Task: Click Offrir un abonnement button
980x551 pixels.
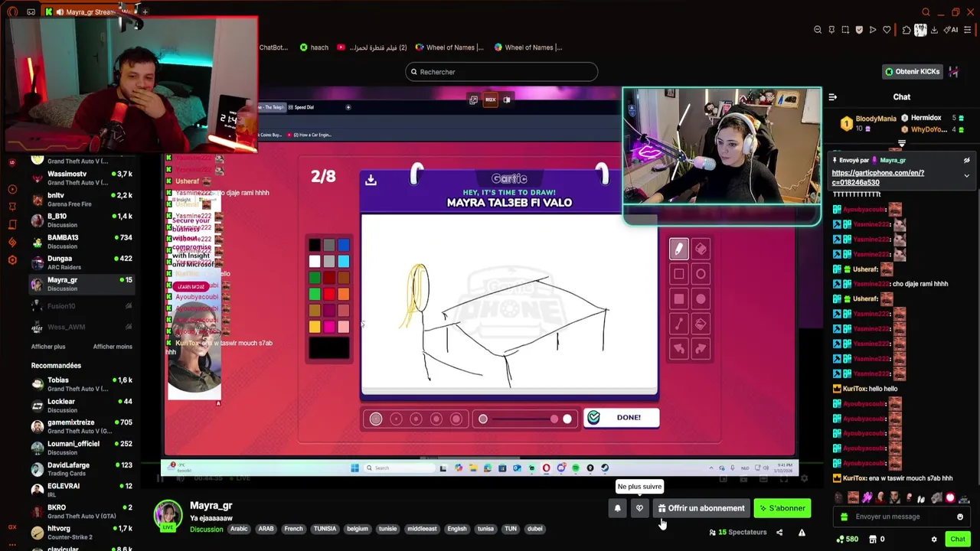Action: (701, 508)
